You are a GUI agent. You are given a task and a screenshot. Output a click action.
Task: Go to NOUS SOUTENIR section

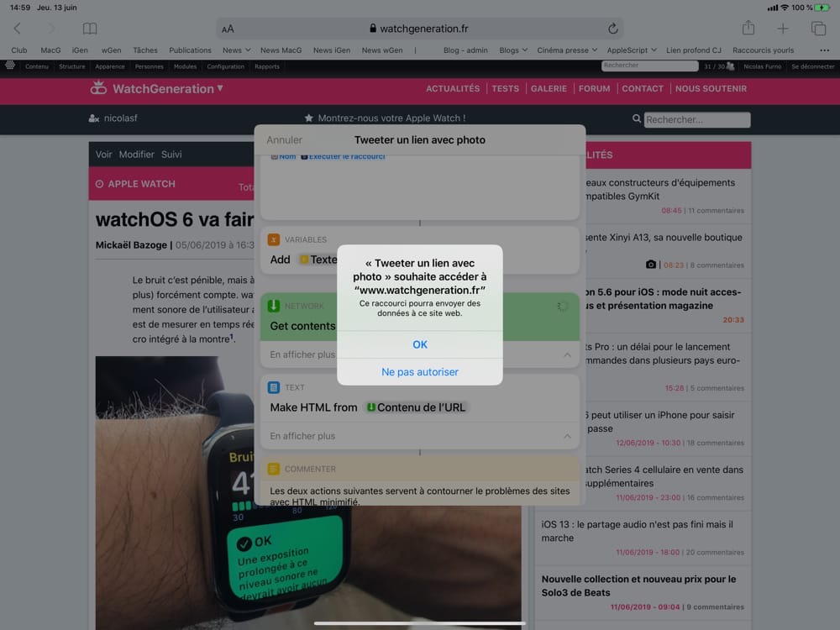[x=711, y=88]
